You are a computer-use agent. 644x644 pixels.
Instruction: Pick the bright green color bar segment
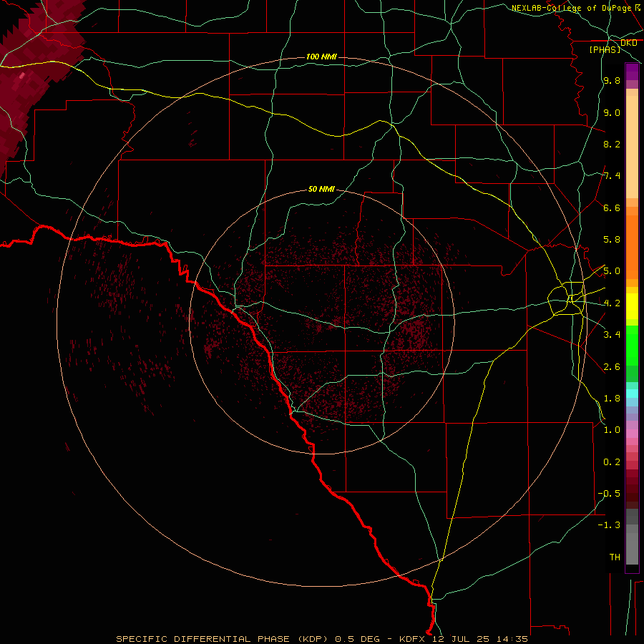pos(632,346)
